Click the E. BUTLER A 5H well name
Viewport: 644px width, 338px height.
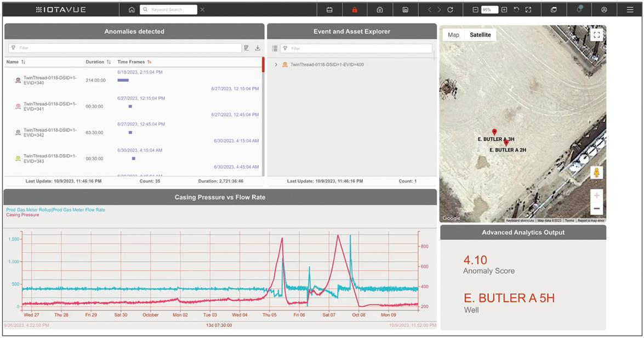tap(509, 298)
